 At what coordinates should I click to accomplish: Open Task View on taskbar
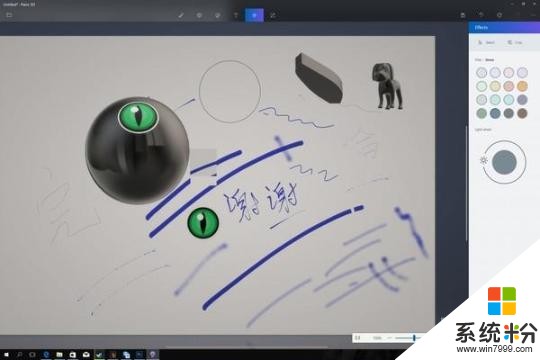coord(32,354)
